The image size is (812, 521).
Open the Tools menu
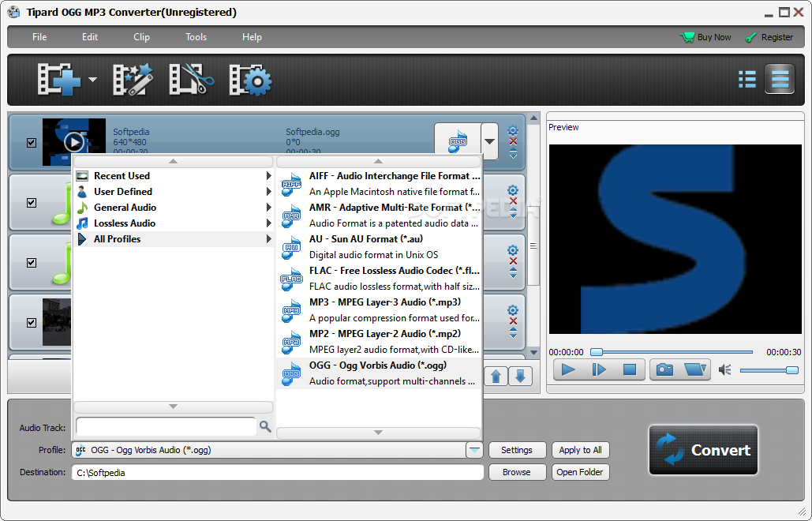click(x=196, y=37)
